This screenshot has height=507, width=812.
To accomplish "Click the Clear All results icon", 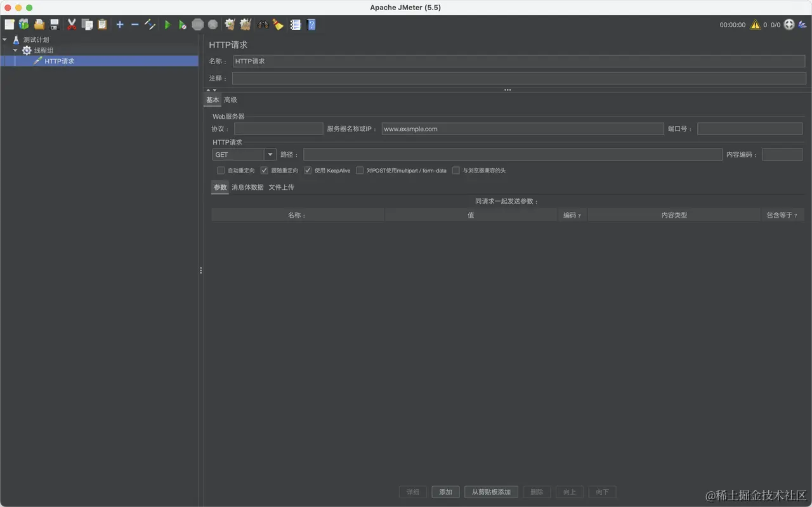I will point(246,25).
